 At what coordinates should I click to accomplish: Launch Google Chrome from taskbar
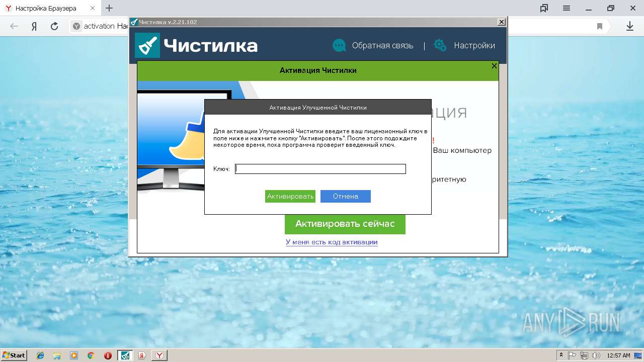pos(91,355)
